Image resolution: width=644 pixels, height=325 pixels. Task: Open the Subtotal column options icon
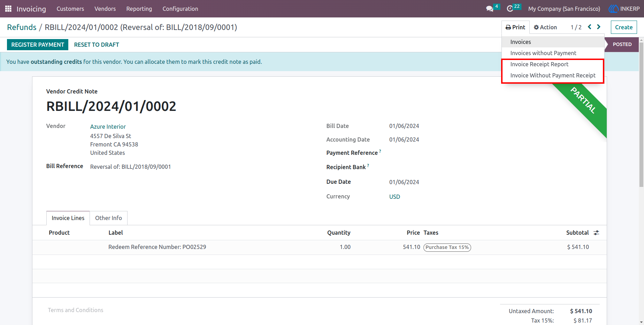point(596,233)
